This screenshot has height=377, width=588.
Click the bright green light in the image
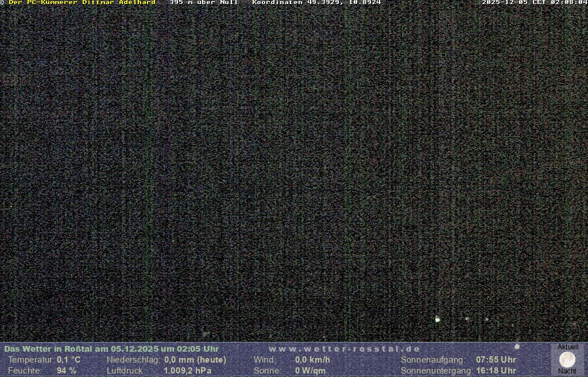coord(438,319)
